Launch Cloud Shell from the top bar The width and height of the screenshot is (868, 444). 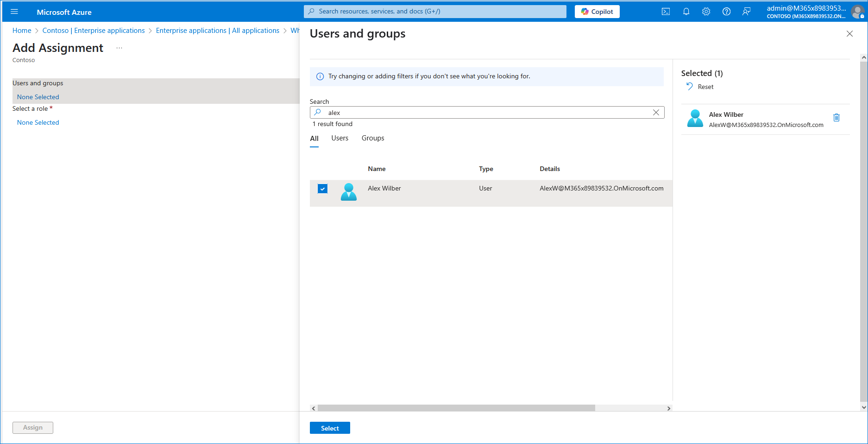666,12
